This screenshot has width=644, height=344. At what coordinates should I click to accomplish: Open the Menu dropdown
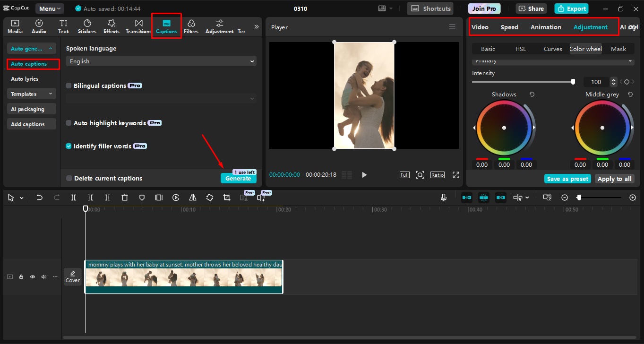pyautogui.click(x=50, y=9)
